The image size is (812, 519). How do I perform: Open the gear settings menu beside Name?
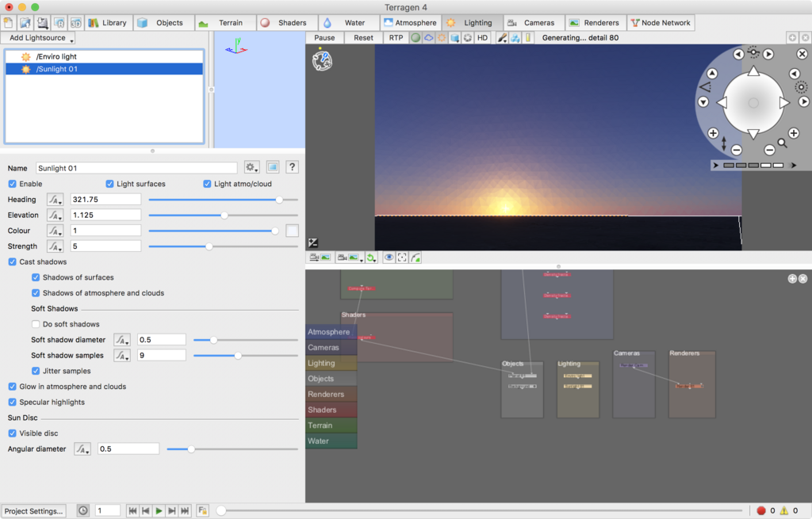[x=251, y=167]
